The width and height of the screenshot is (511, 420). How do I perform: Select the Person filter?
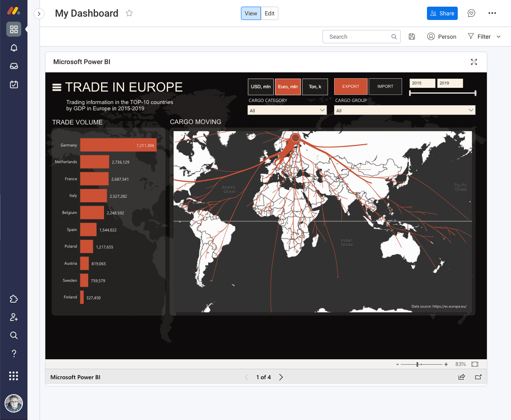tap(442, 37)
